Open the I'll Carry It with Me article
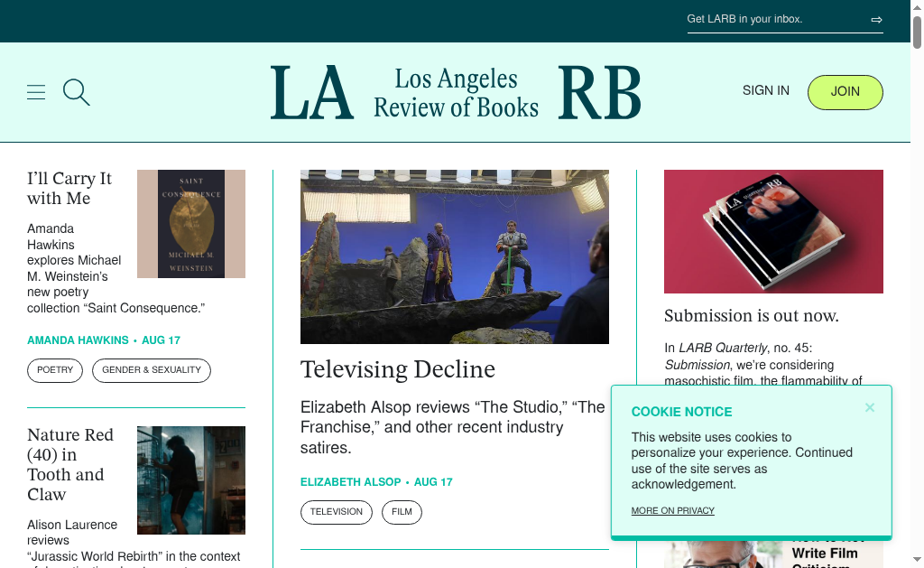The height and width of the screenshot is (568, 924). pyautogui.click(x=69, y=188)
